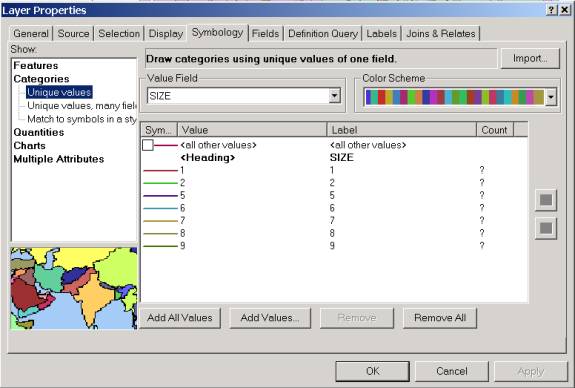Click the title bar help question mark
This screenshot has width=575, height=388.
click(551, 10)
